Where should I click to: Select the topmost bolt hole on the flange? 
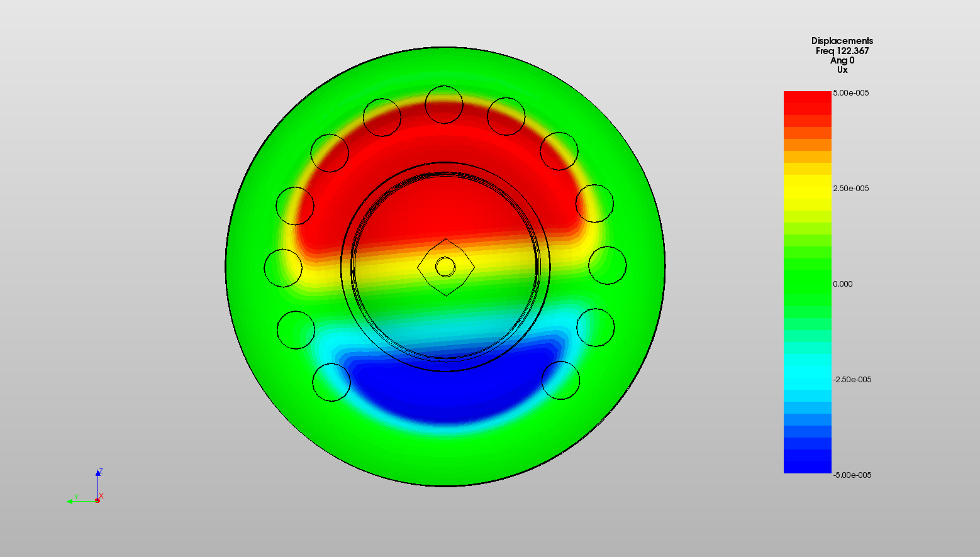444,104
